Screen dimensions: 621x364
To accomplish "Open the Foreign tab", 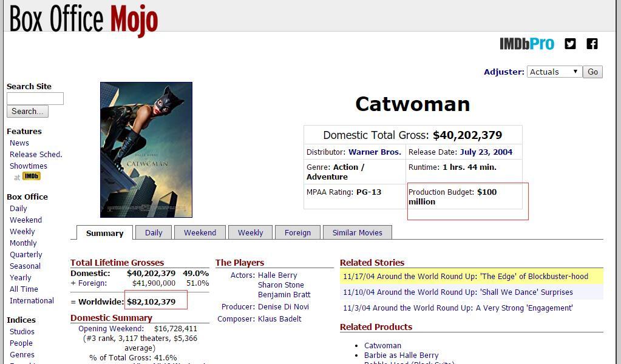I will click(x=297, y=232).
